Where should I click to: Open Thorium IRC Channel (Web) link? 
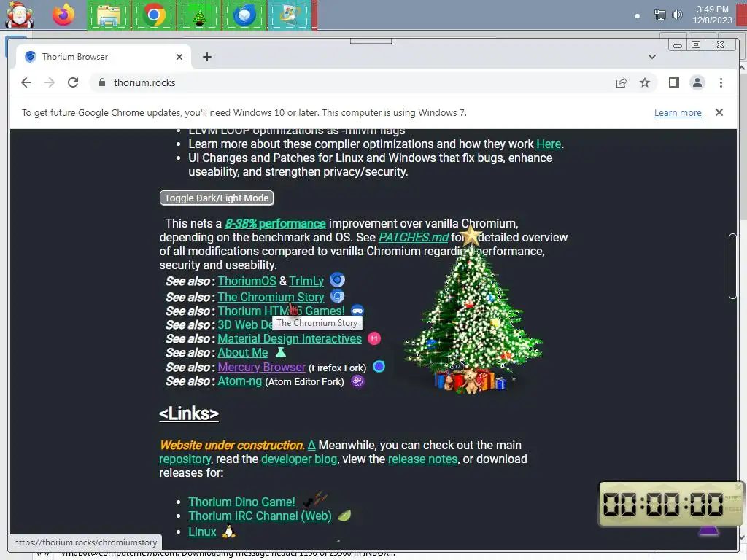click(x=260, y=516)
